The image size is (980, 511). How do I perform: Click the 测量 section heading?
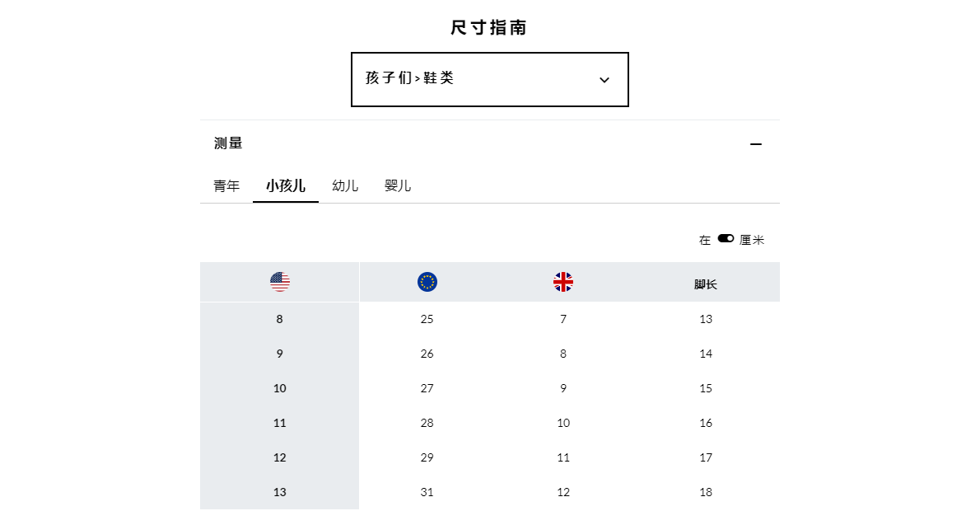(x=228, y=143)
